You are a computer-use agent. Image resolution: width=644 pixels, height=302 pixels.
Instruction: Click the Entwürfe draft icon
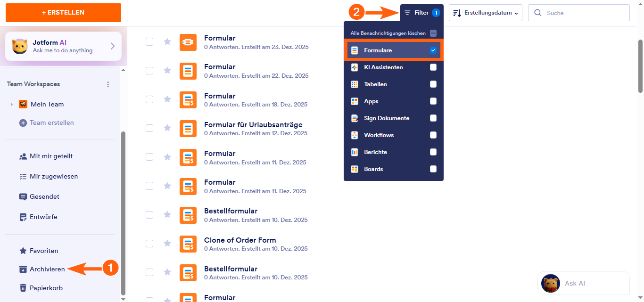tap(23, 217)
